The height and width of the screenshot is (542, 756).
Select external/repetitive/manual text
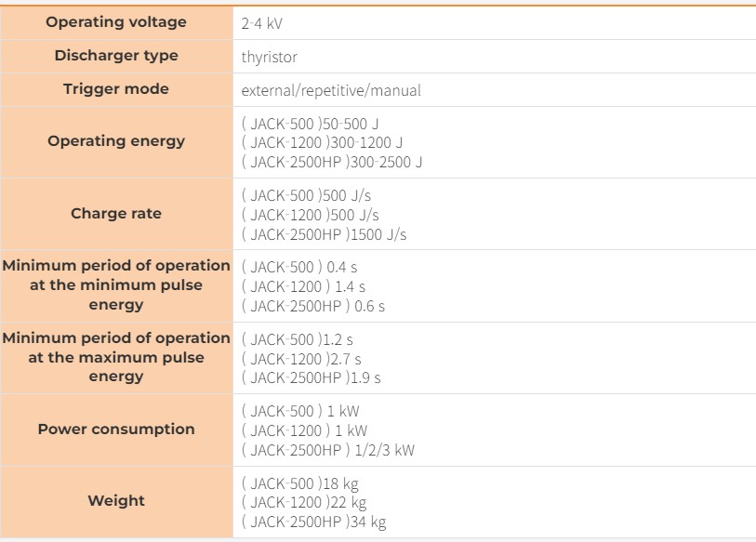tap(331, 91)
